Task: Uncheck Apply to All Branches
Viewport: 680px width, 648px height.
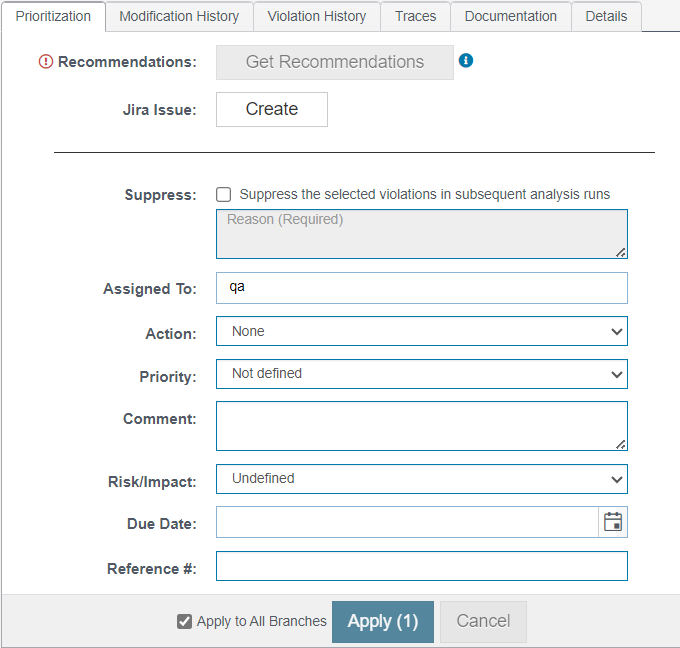Action: [184, 621]
